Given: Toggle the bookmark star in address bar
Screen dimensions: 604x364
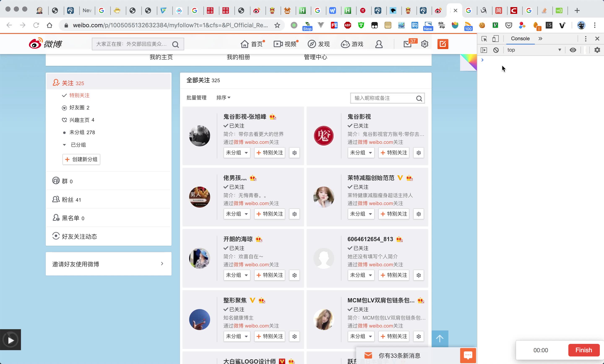Looking at the screenshot, I should (x=277, y=25).
